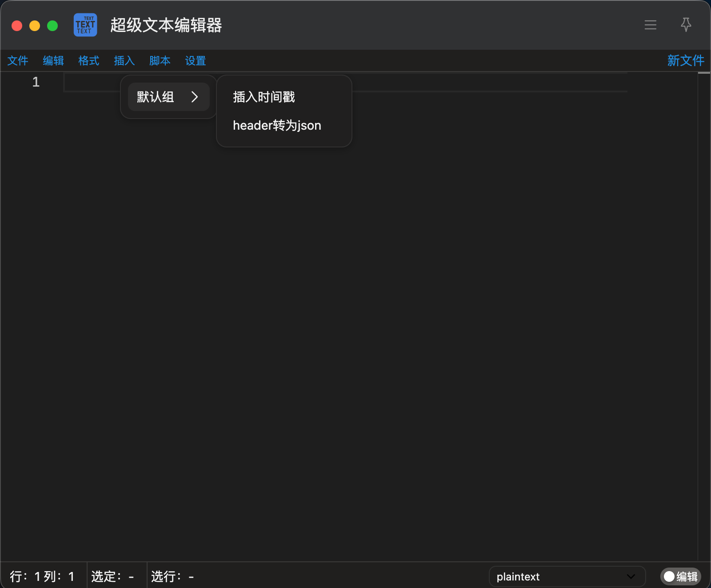Viewport: 711px width, 588px height.
Task: Open the plaintext language dropdown
Action: pos(567,576)
